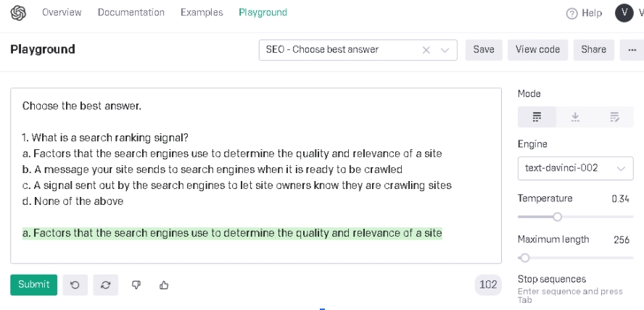
Task: Open the Examples tab
Action: tap(202, 12)
